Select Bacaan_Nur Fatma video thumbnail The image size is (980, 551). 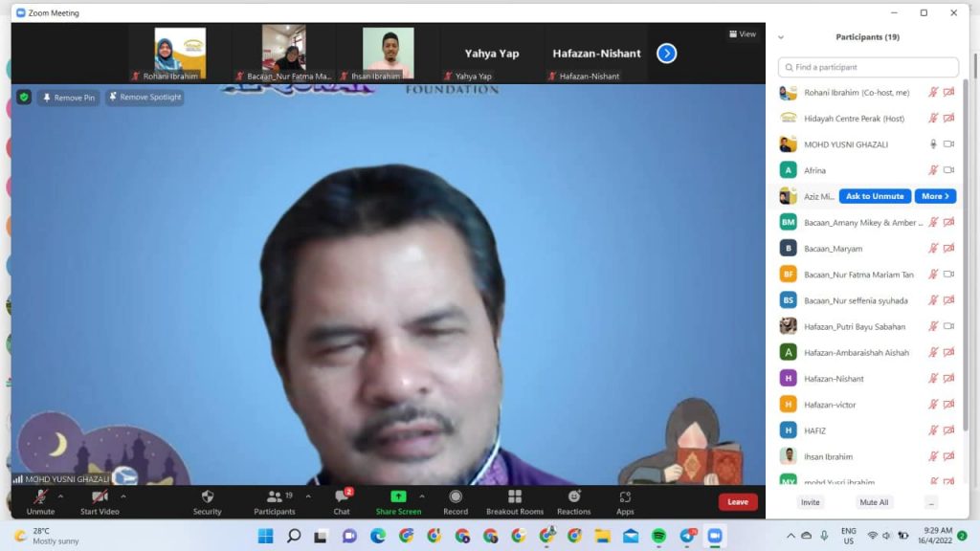[284, 54]
